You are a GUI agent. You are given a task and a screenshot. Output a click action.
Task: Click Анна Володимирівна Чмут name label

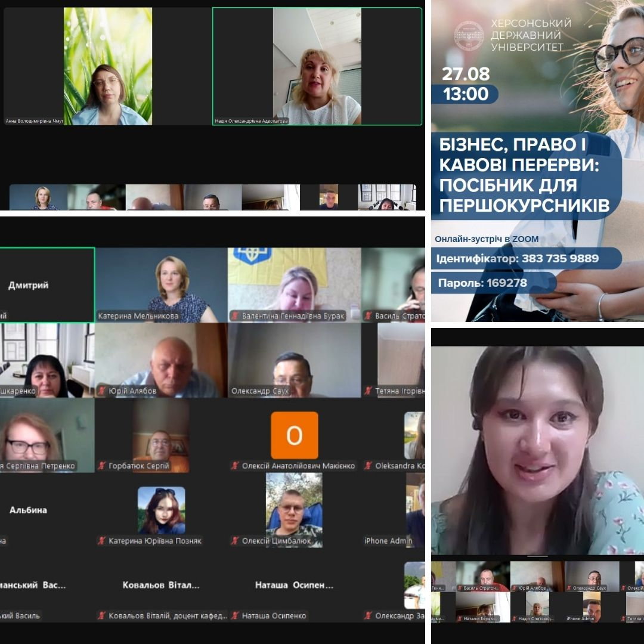tap(35, 121)
